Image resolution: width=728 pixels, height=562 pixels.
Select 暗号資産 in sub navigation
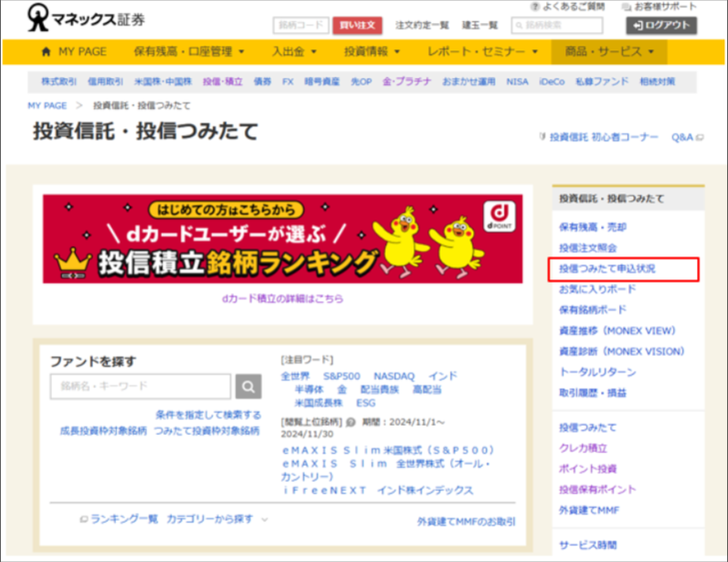322,81
